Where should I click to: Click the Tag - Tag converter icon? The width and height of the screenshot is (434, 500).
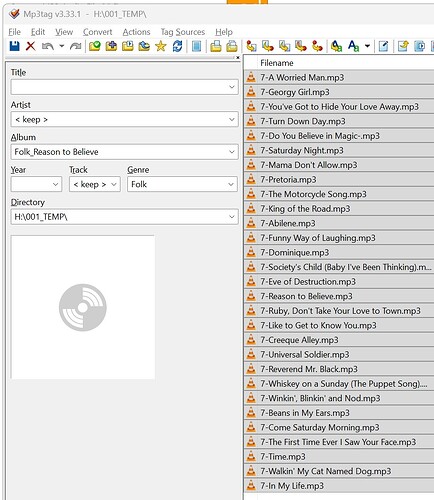(317, 46)
